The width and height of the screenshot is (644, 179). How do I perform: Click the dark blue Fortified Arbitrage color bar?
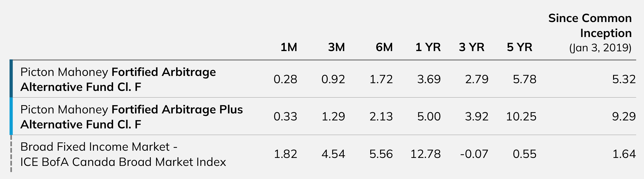pyautogui.click(x=11, y=78)
